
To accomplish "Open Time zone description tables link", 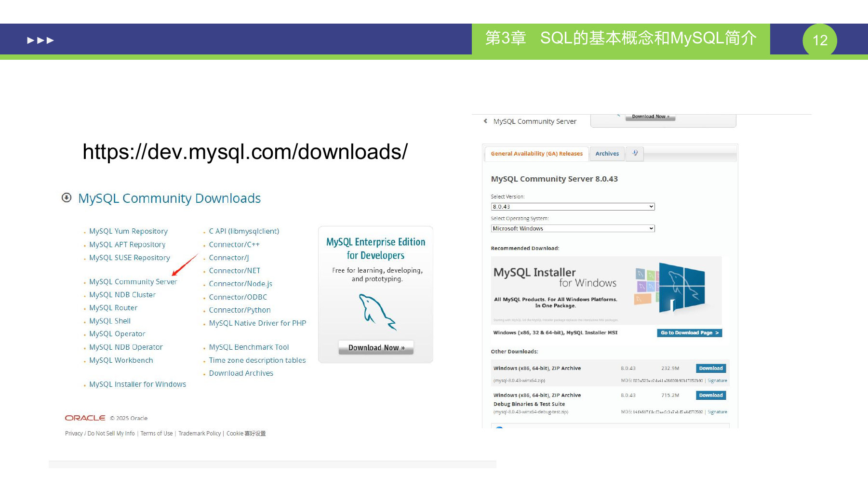I will tap(257, 360).
